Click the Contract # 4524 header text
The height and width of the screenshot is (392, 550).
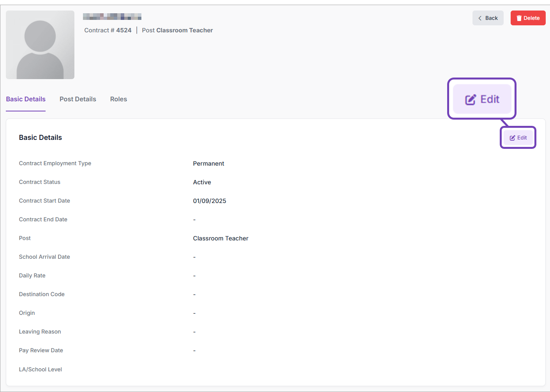[108, 30]
